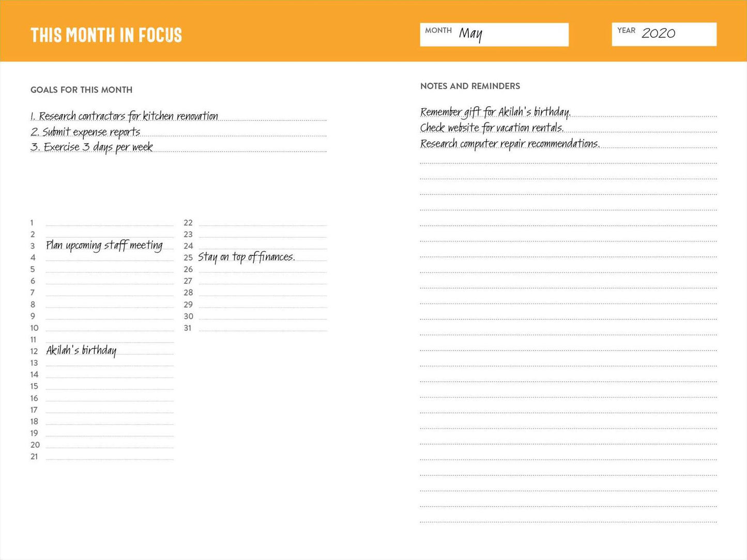Click the blank line for day 2

[110, 234]
